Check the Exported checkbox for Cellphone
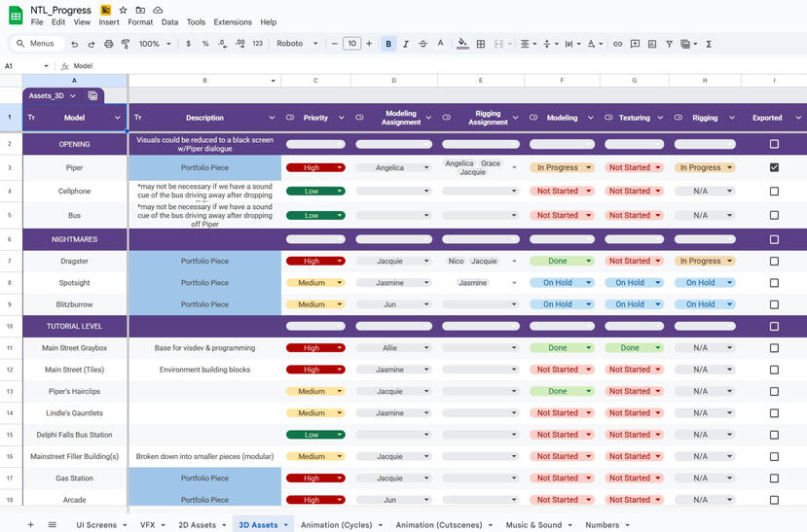The width and height of the screenshot is (807, 532). [774, 192]
